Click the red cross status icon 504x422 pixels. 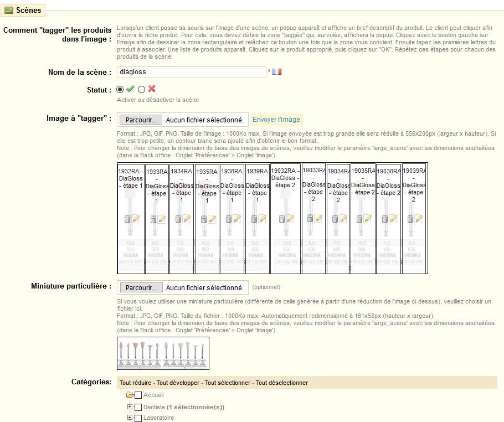tap(152, 89)
